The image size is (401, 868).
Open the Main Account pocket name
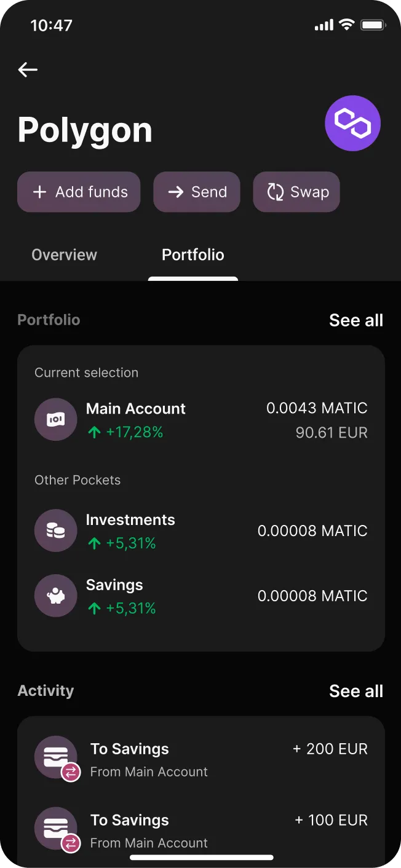click(x=136, y=409)
